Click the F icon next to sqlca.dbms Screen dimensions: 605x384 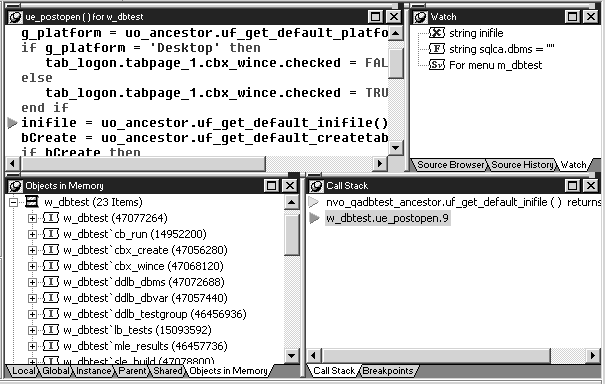pos(437,49)
